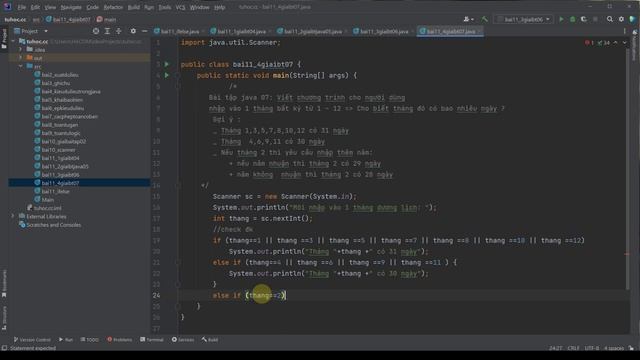Expand the out folder

20,58
